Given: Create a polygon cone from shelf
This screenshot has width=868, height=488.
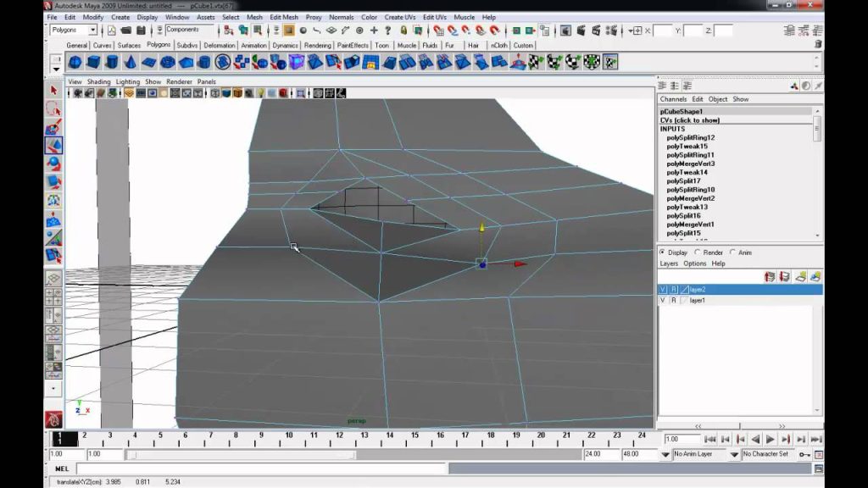Looking at the screenshot, I should pyautogui.click(x=130, y=62).
